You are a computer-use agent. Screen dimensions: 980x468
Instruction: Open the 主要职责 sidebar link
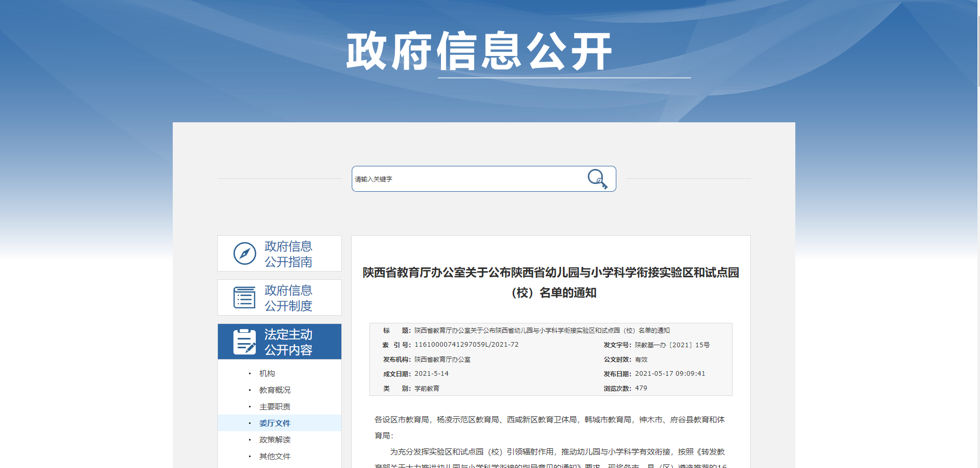click(x=275, y=406)
